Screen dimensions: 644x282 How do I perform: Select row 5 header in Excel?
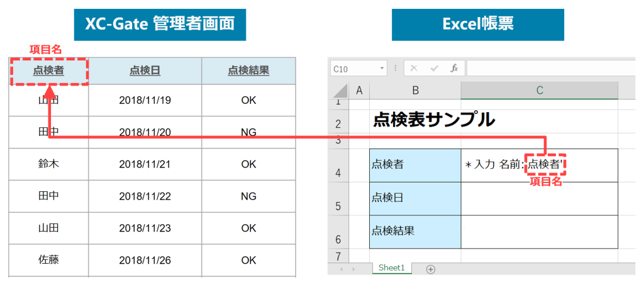point(338,206)
